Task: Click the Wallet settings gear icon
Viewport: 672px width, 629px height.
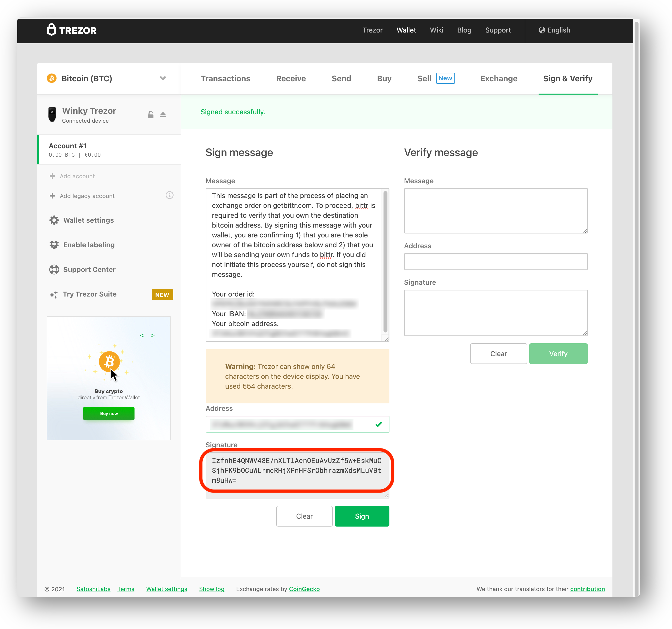Action: [x=54, y=220]
